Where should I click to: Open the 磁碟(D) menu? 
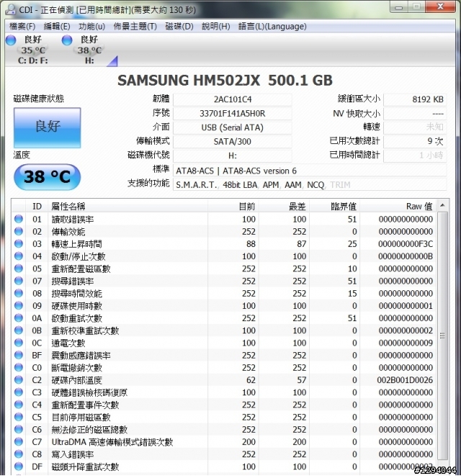click(179, 27)
